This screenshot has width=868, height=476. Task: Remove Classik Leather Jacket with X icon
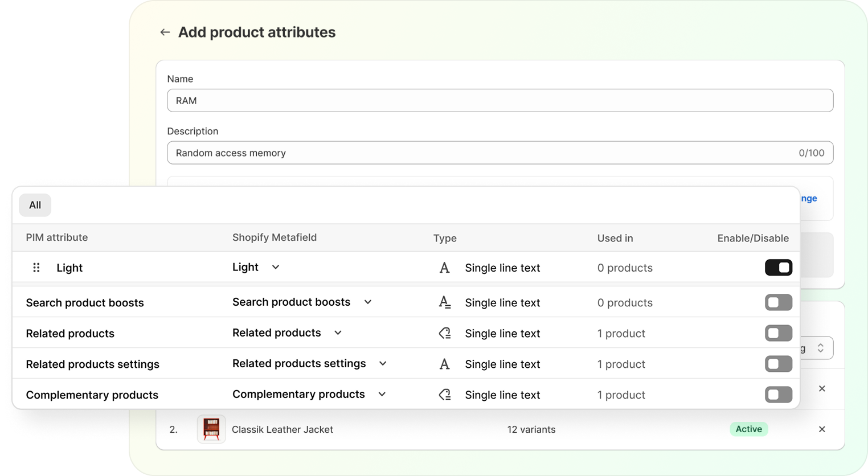(x=821, y=429)
